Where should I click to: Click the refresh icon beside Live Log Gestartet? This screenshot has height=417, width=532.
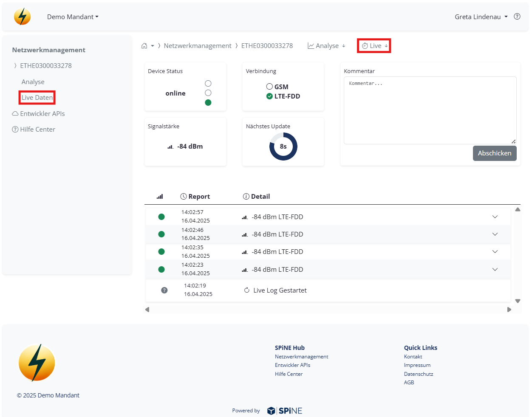(x=247, y=290)
